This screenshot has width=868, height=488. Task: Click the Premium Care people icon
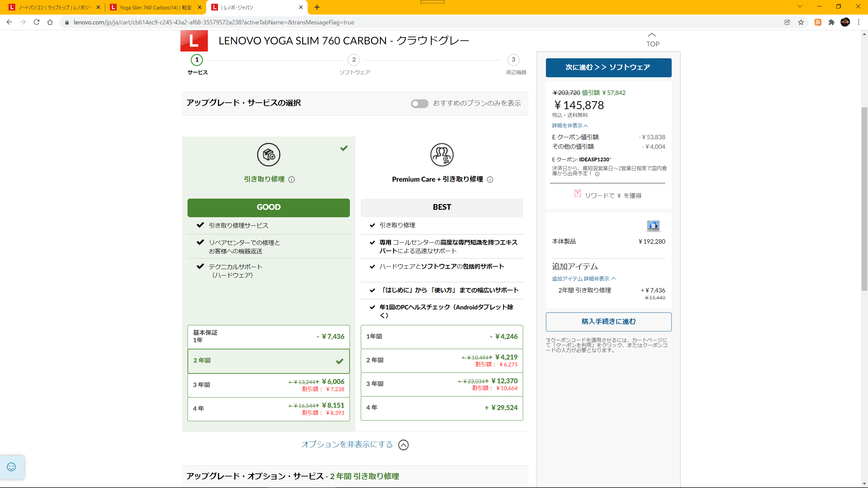tap(442, 155)
